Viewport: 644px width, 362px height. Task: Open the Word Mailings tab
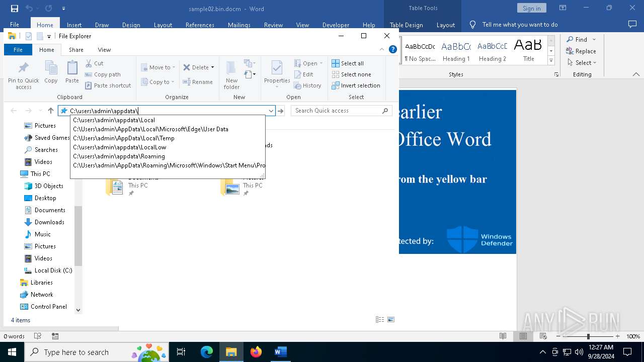pyautogui.click(x=239, y=25)
